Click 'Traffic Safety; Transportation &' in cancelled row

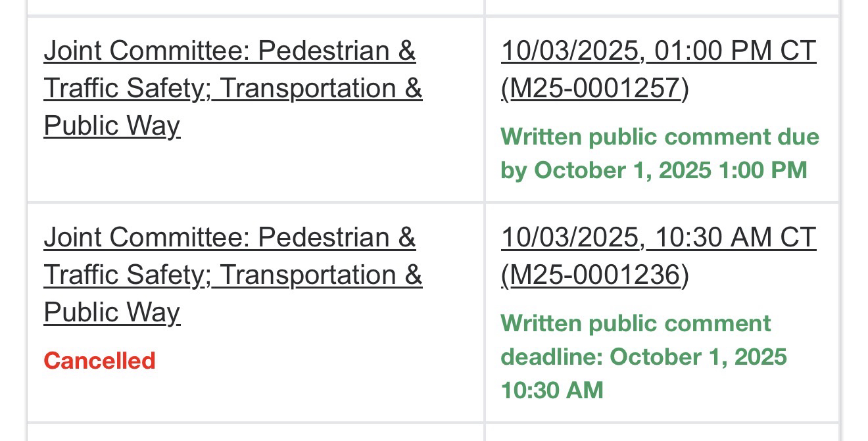[x=233, y=274]
